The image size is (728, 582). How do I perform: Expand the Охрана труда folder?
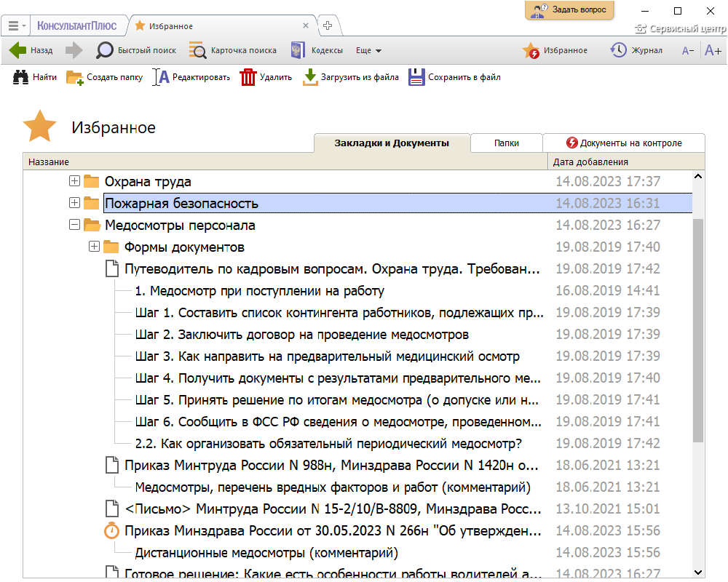74,181
